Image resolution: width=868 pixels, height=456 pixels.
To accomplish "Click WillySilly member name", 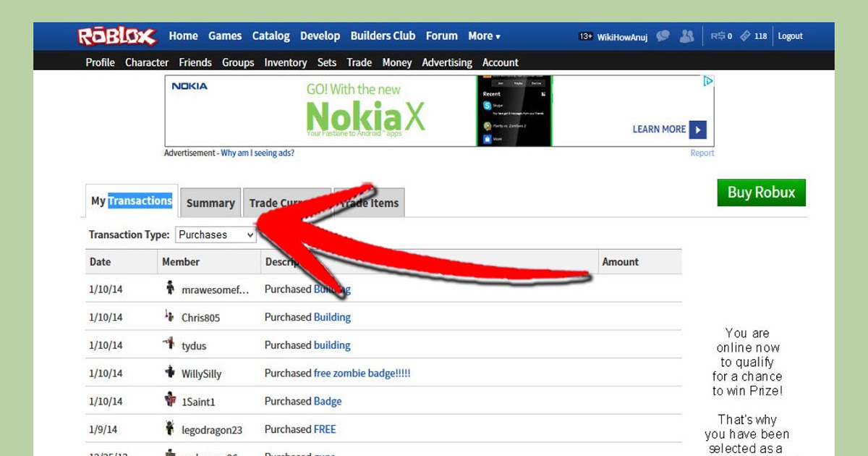I will 202,374.
